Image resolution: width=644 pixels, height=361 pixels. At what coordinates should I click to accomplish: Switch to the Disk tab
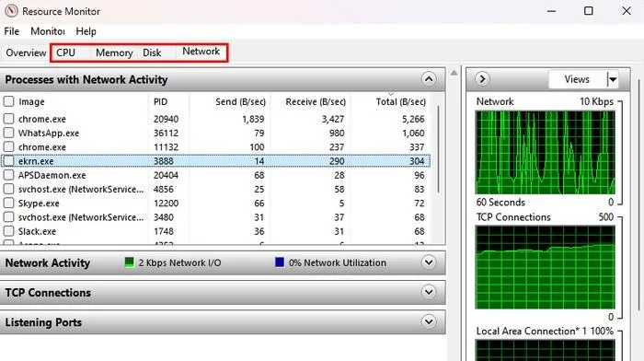(x=152, y=53)
